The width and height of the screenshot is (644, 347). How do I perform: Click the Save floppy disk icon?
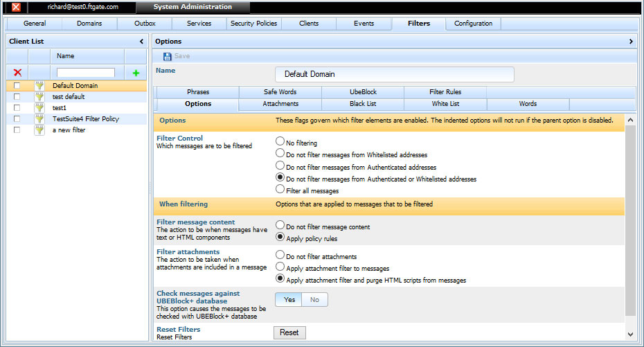click(167, 56)
